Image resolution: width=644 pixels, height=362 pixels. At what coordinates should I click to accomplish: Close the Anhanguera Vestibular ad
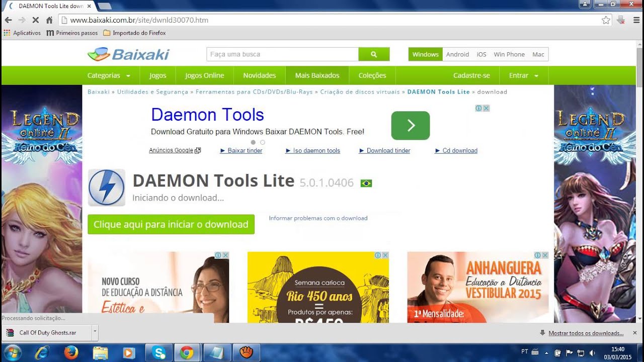(545, 255)
